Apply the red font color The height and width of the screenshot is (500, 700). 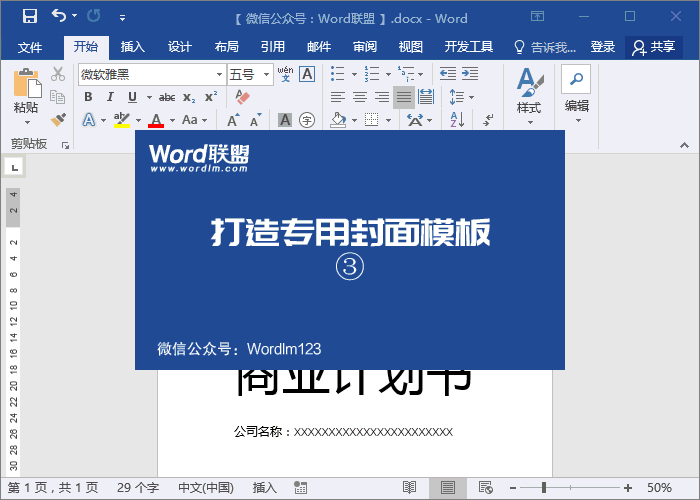click(x=156, y=120)
